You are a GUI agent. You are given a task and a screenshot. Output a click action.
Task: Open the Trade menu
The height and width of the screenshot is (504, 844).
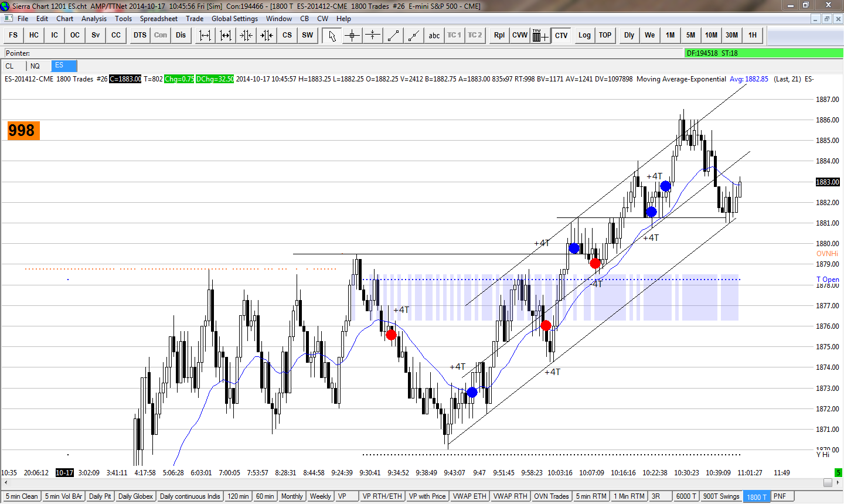(x=195, y=19)
